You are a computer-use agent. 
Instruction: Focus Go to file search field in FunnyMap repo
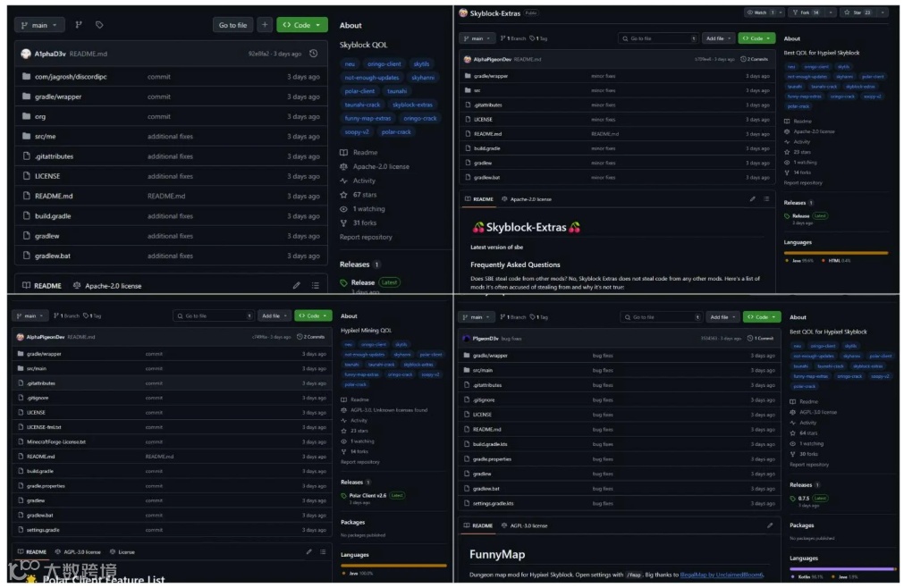point(662,316)
